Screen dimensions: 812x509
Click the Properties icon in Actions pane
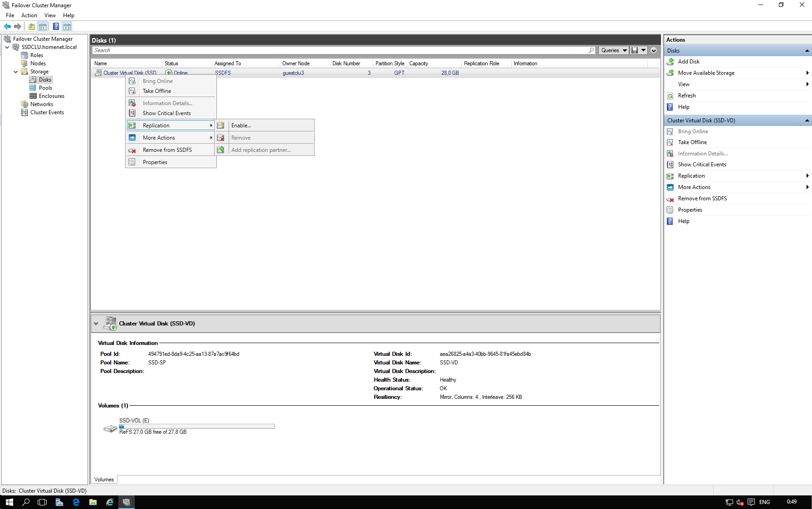tap(670, 210)
